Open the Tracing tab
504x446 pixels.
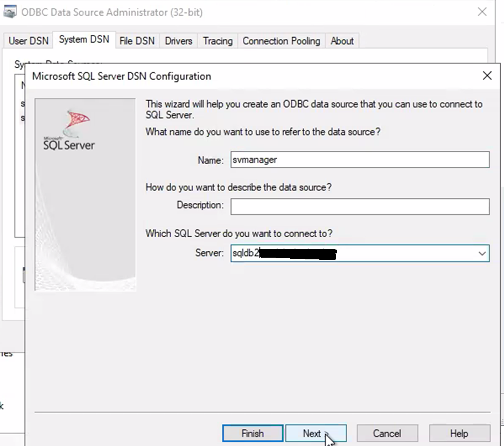tap(218, 41)
